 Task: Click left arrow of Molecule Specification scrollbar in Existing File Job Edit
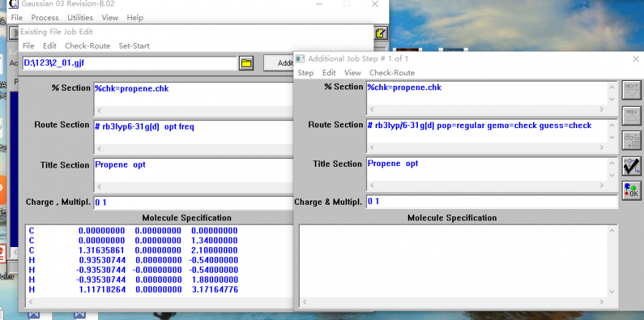tap(30, 302)
